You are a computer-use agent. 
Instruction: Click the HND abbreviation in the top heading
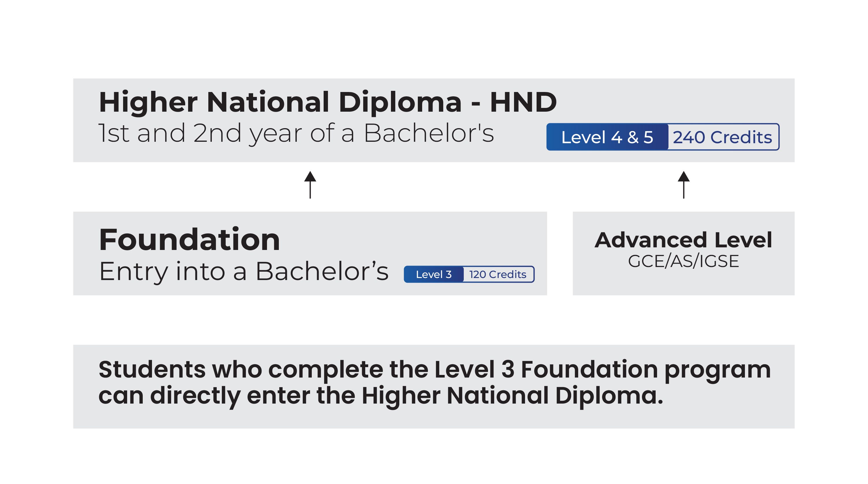tap(523, 102)
